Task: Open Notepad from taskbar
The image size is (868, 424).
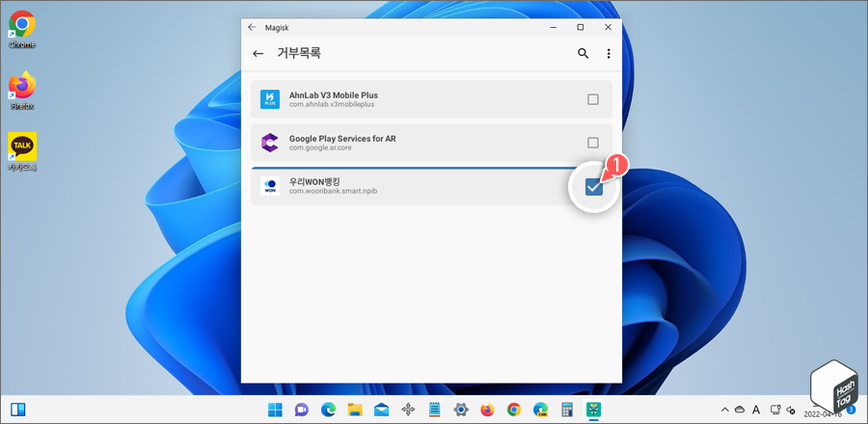Action: point(435,410)
